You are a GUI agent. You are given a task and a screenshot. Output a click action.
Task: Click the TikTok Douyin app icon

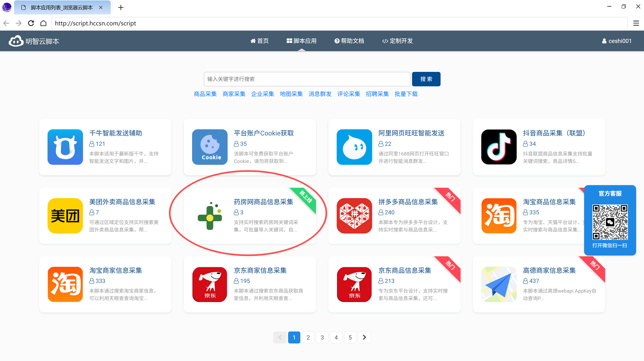coord(499,147)
